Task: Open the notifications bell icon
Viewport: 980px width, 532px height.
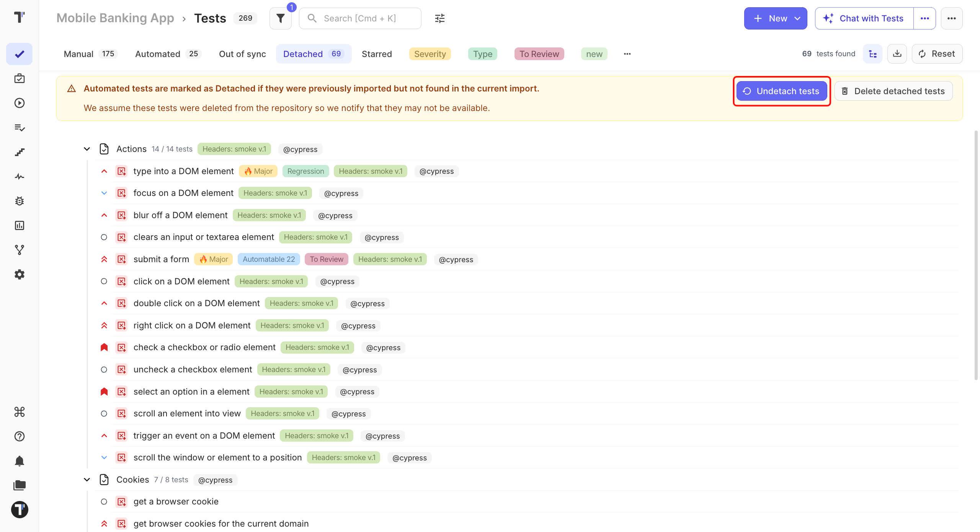Action: (x=20, y=461)
